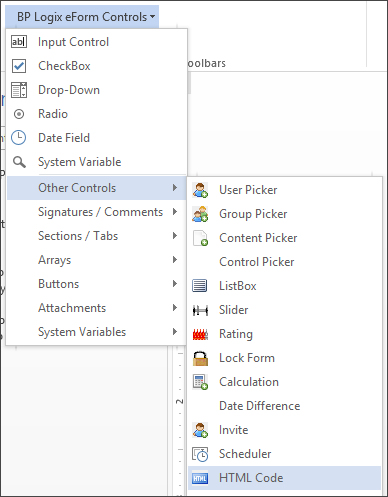Select the System Variable magnifier icon
Screen dimensions: 388x497
[x=19, y=162]
